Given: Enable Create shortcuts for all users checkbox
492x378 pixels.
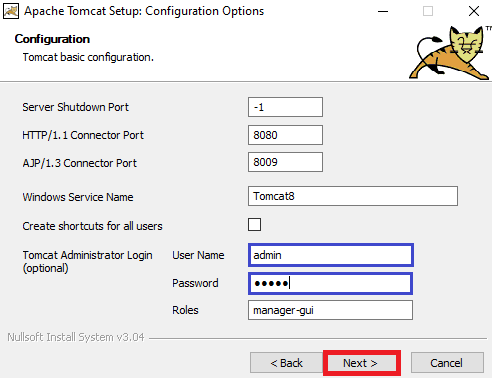Looking at the screenshot, I should [254, 225].
